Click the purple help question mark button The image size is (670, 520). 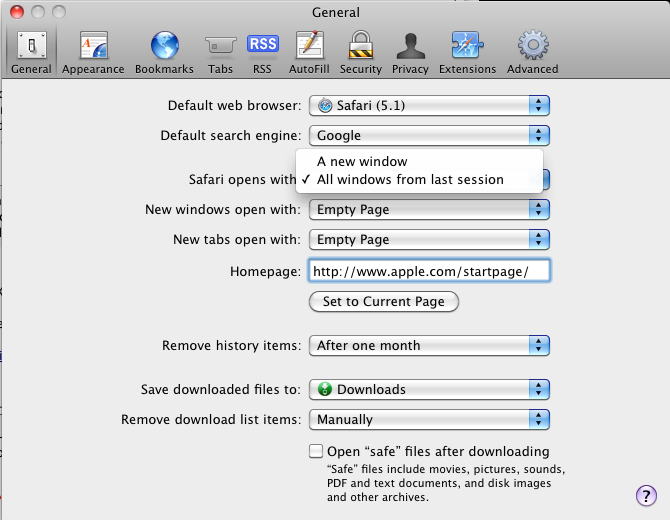646,496
